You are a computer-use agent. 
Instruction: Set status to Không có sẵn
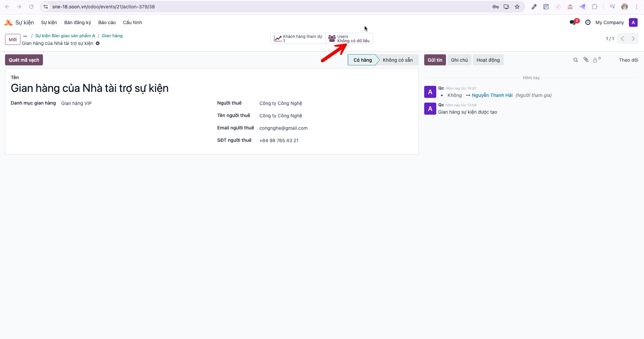[x=398, y=60]
